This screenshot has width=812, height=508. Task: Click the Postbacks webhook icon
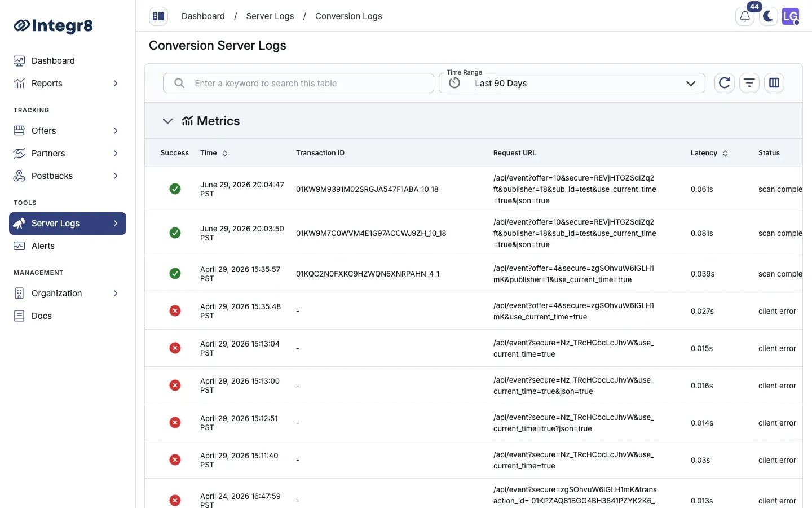(x=19, y=176)
